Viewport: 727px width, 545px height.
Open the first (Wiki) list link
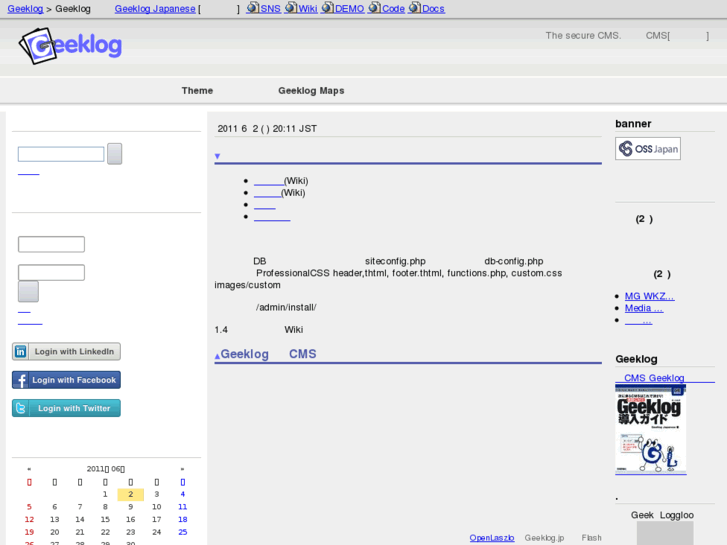[x=268, y=181]
